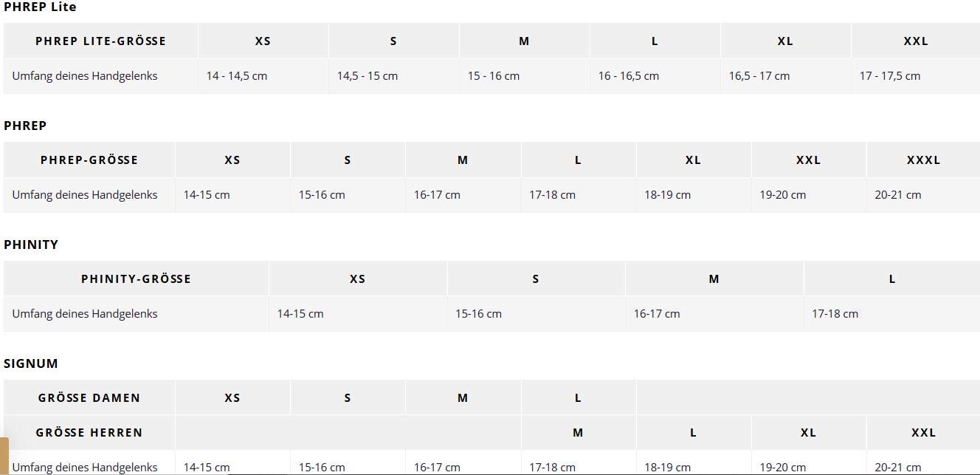
Task: Select the 17 - 17,5 cm cell
Action: coord(890,76)
